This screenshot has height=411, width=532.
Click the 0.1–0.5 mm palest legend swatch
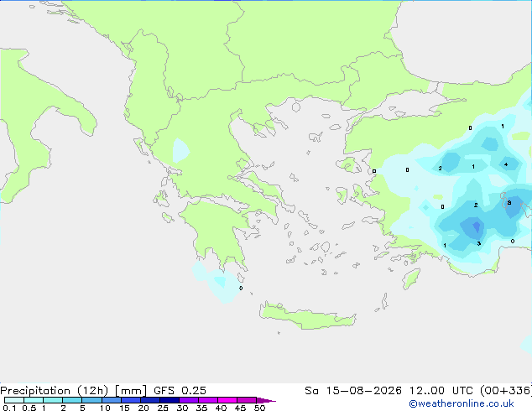14,400
